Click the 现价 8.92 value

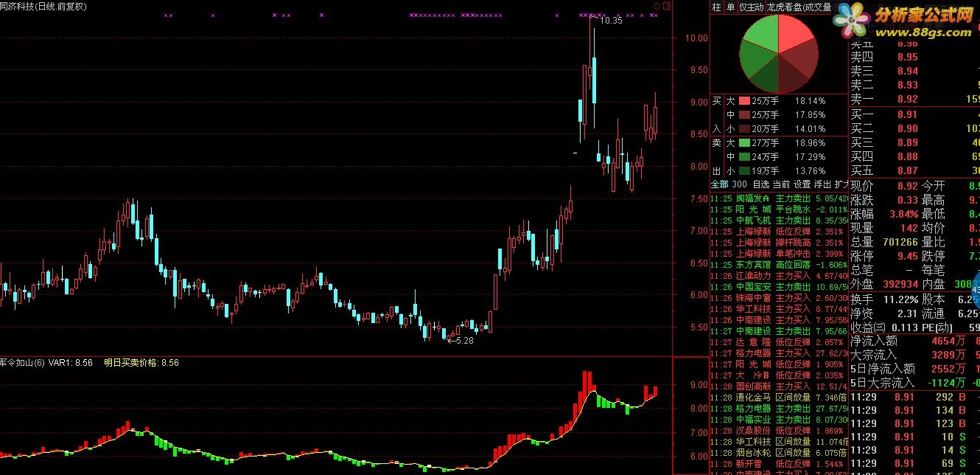pyautogui.click(x=907, y=186)
